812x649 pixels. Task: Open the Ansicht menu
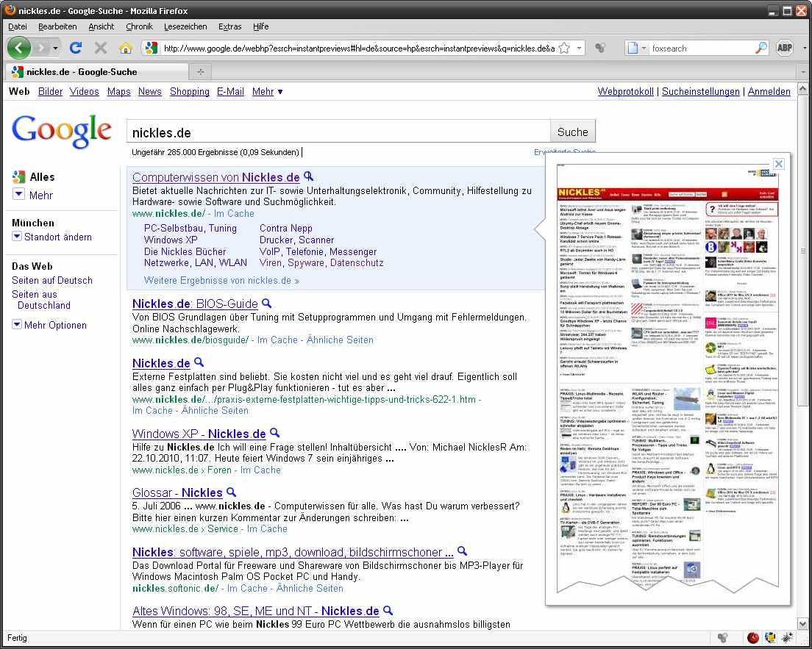101,26
